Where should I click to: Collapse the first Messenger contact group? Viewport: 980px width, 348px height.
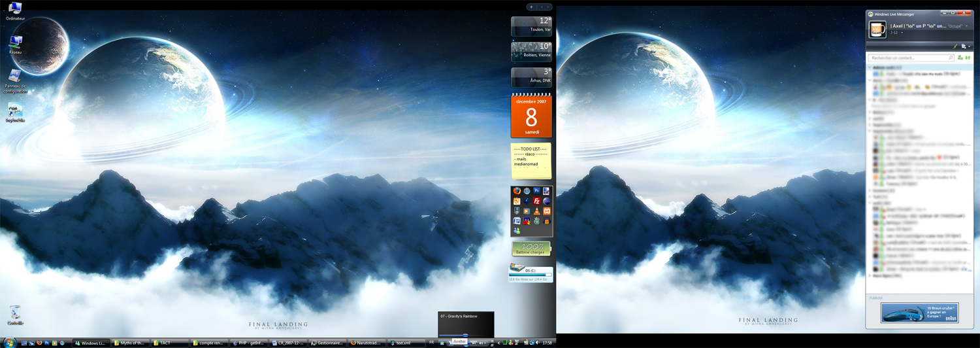870,67
